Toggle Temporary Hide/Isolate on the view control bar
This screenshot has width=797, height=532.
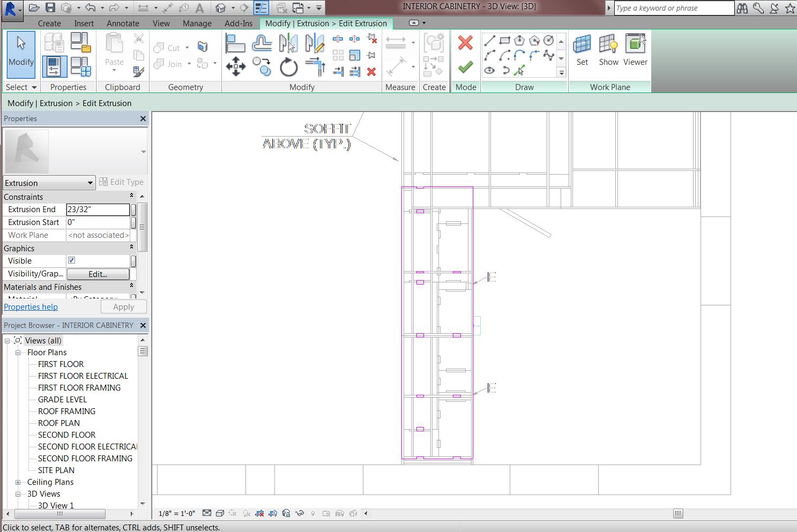[x=299, y=513]
